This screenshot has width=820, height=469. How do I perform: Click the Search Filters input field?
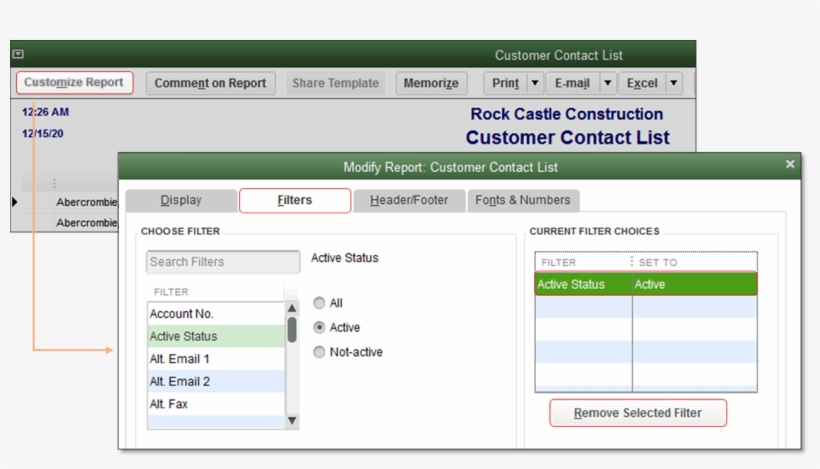(x=223, y=262)
